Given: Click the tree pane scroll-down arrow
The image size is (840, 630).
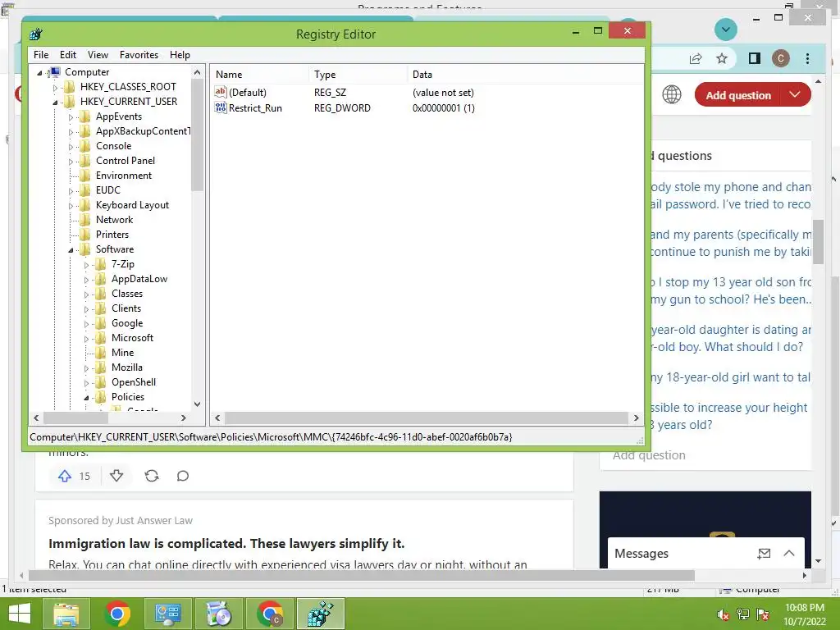Looking at the screenshot, I should point(197,404).
